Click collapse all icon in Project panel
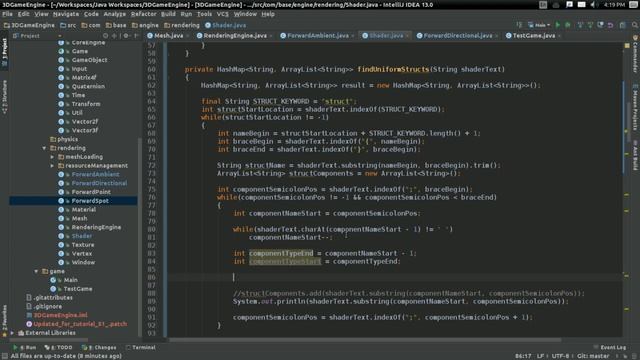The image size is (640, 360). (x=115, y=36)
